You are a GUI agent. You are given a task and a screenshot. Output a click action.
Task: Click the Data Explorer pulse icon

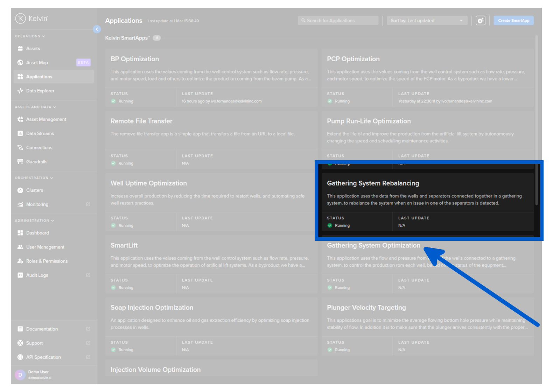20,91
